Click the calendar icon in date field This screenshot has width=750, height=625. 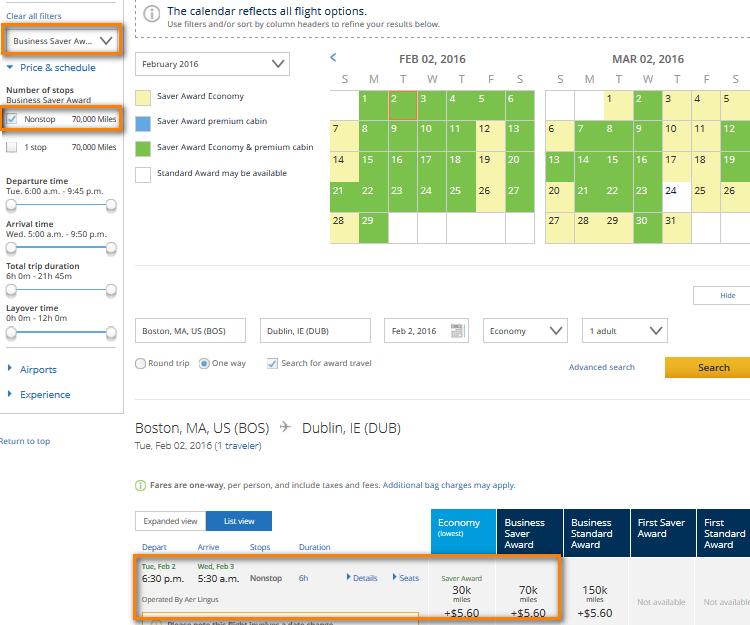(458, 331)
